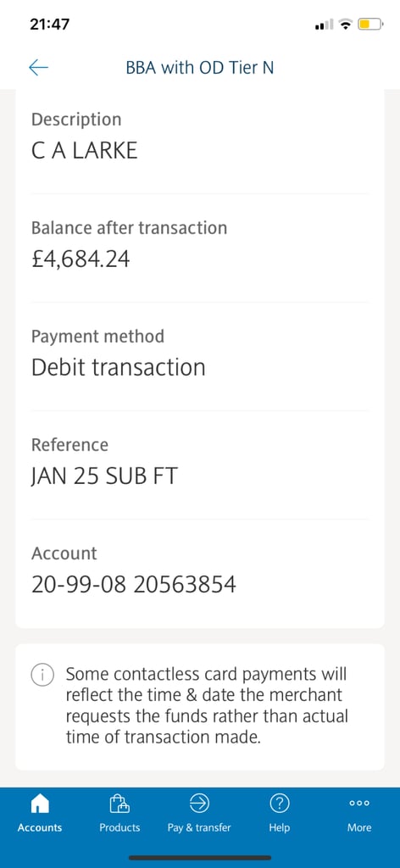Viewport: 400px width, 868px height.
Task: Open the Accounts home icon
Action: click(39, 803)
